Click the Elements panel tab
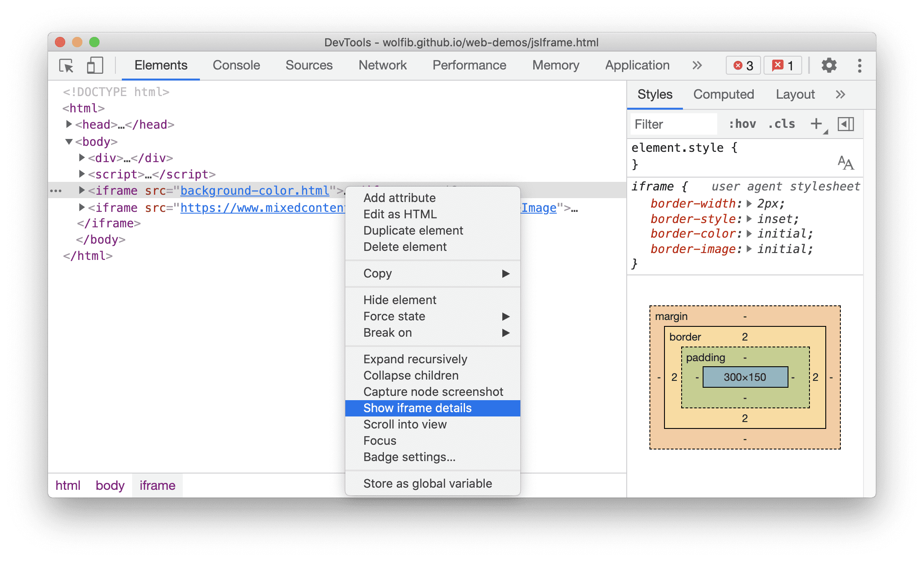This screenshot has height=561, width=924. 160,65
